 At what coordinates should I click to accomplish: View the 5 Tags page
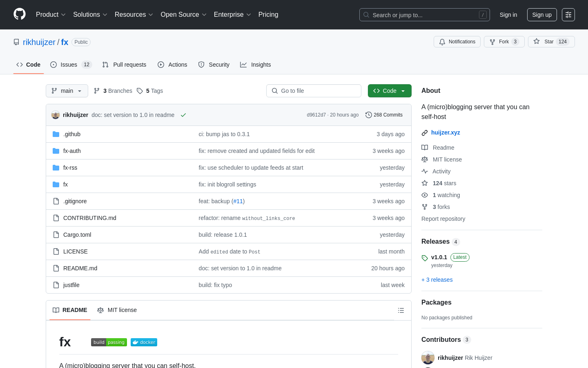point(150,91)
